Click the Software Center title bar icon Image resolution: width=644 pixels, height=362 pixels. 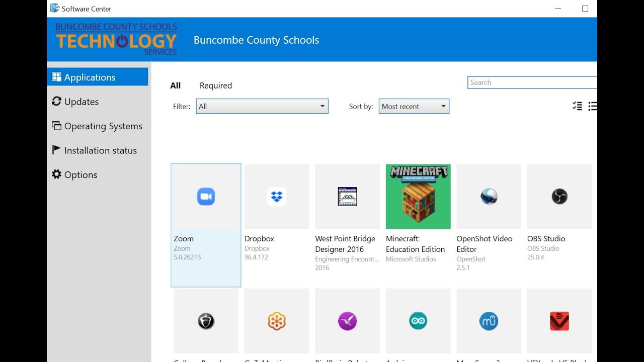pos(55,8)
